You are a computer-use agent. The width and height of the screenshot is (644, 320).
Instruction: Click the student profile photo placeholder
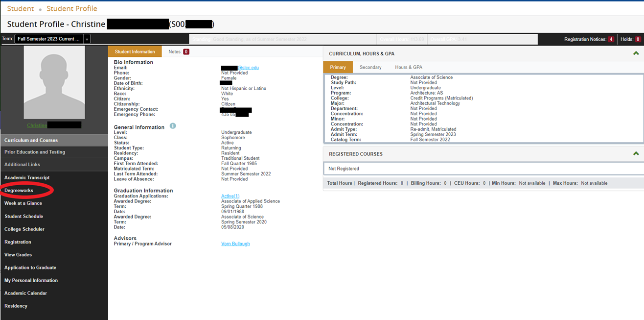tap(54, 82)
